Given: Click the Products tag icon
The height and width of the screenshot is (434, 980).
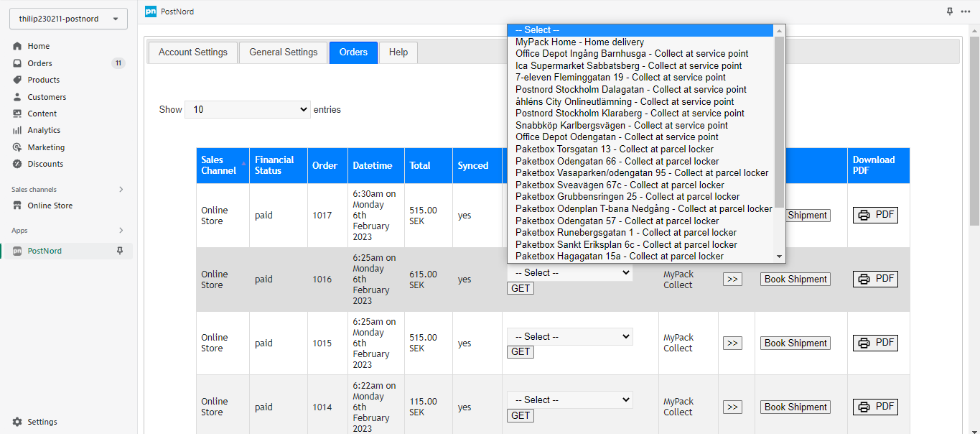Looking at the screenshot, I should (17, 80).
